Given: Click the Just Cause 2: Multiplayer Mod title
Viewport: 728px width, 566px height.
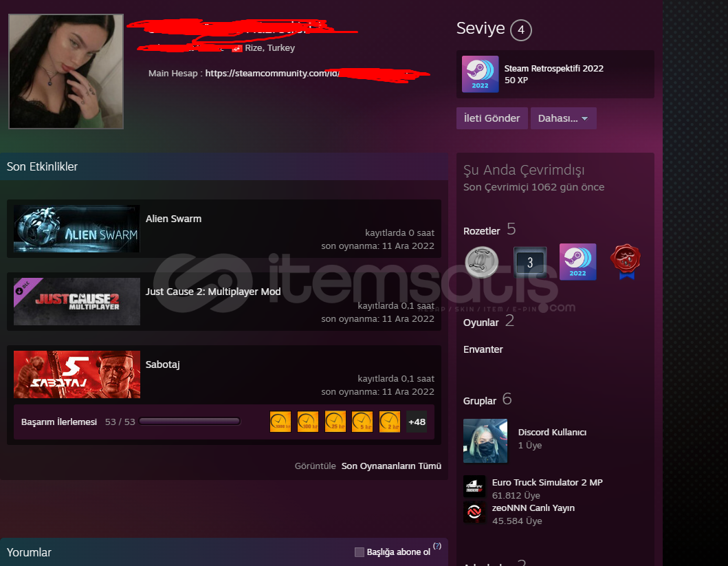Looking at the screenshot, I should tap(213, 292).
